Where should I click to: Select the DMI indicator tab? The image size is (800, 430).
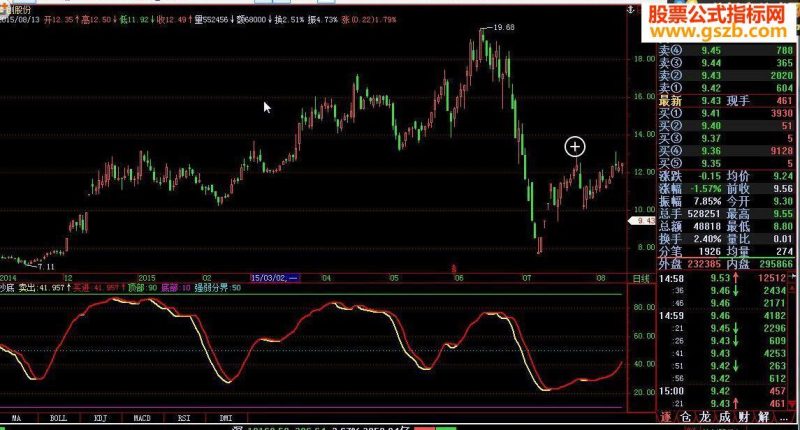[x=226, y=418]
